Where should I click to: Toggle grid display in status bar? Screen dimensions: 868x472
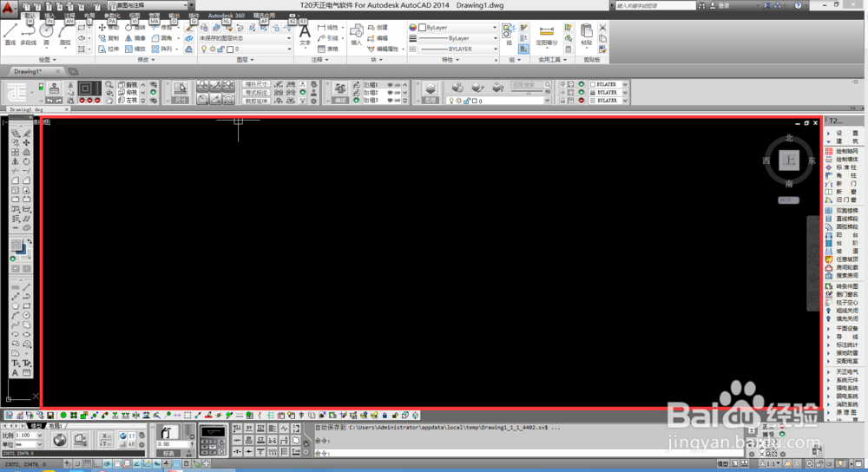(88, 463)
